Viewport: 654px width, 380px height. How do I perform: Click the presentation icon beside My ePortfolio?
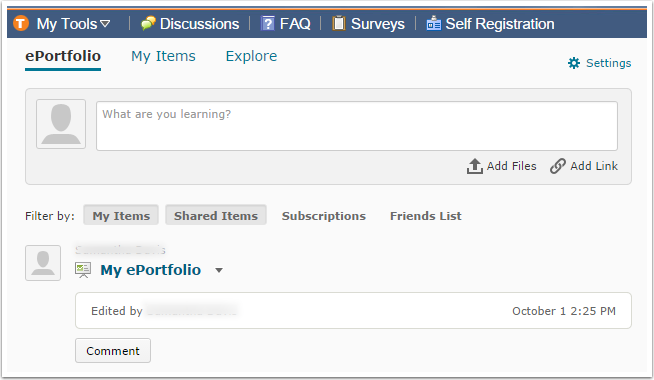click(x=83, y=270)
